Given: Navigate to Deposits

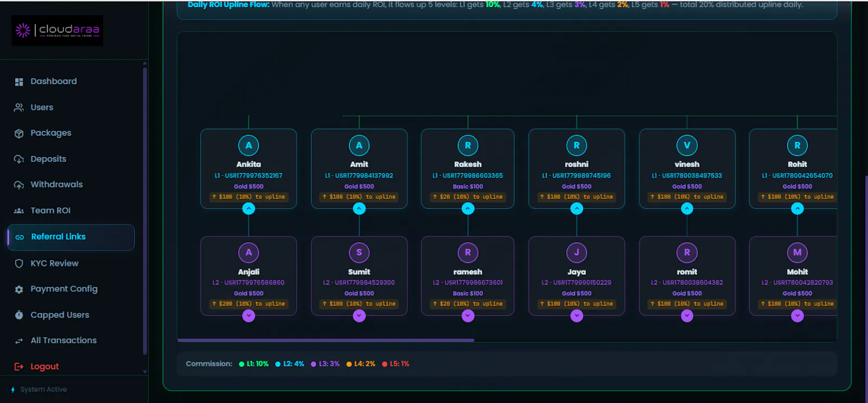Looking at the screenshot, I should pyautogui.click(x=71, y=159).
